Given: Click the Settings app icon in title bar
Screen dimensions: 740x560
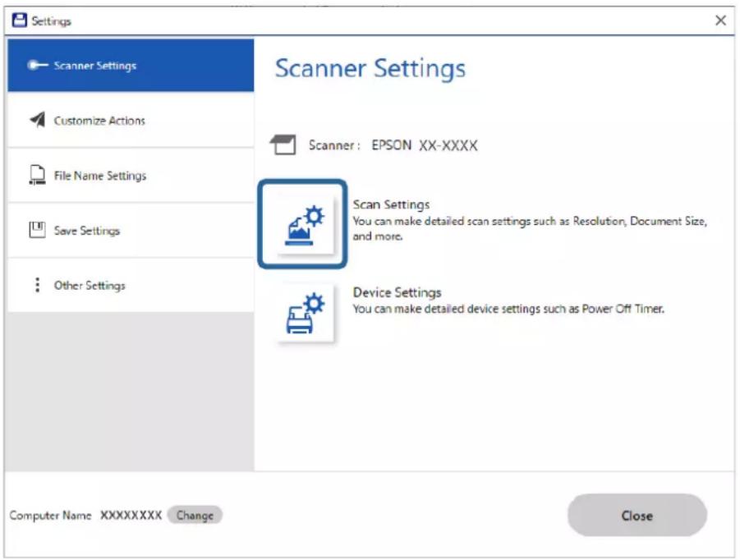Looking at the screenshot, I should click(20, 21).
